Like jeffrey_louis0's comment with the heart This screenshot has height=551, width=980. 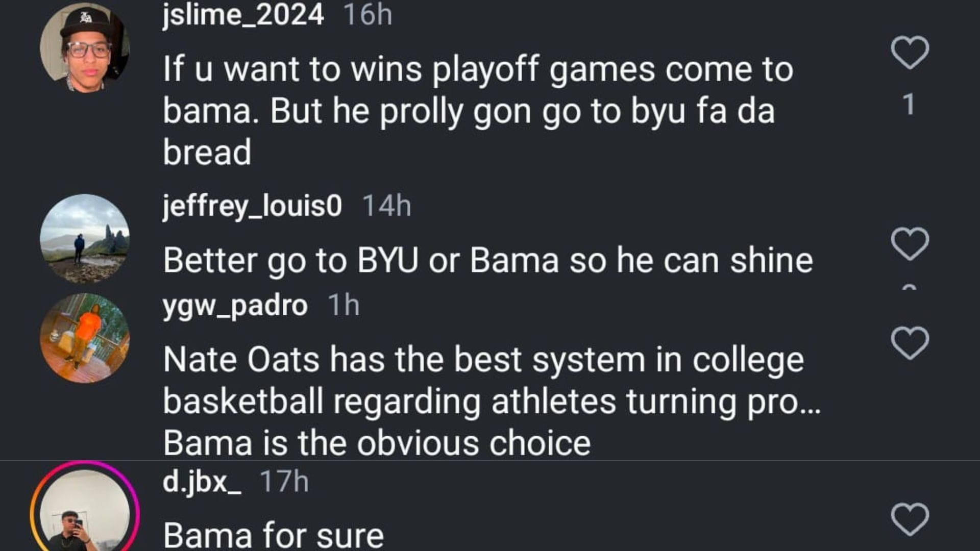pos(910,244)
